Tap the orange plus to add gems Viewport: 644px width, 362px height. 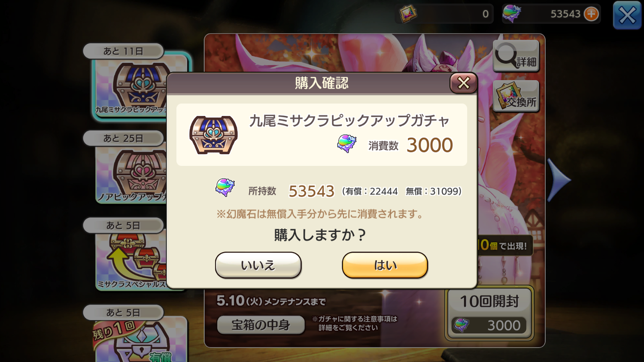[x=591, y=14]
